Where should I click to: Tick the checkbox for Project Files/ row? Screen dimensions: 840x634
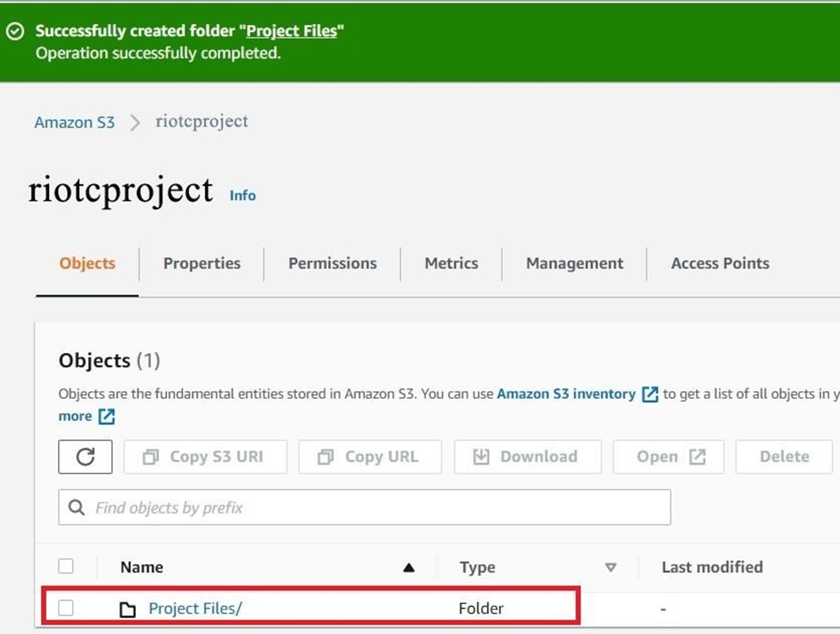66,608
